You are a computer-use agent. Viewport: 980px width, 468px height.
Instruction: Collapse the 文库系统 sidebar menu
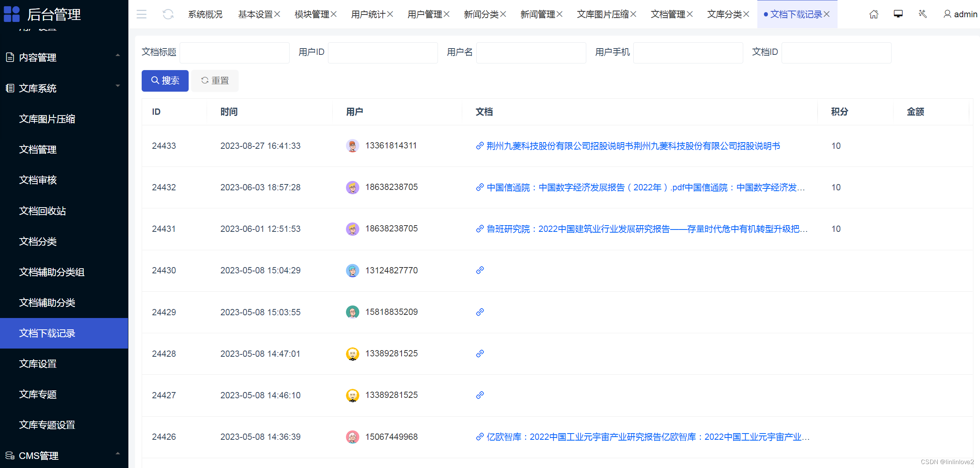(64, 88)
